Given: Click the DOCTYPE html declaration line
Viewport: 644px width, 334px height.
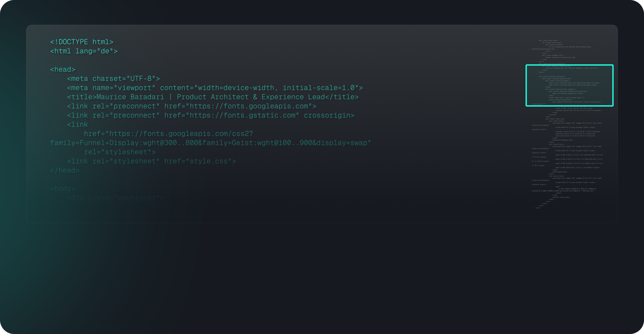Looking at the screenshot, I should point(82,41).
